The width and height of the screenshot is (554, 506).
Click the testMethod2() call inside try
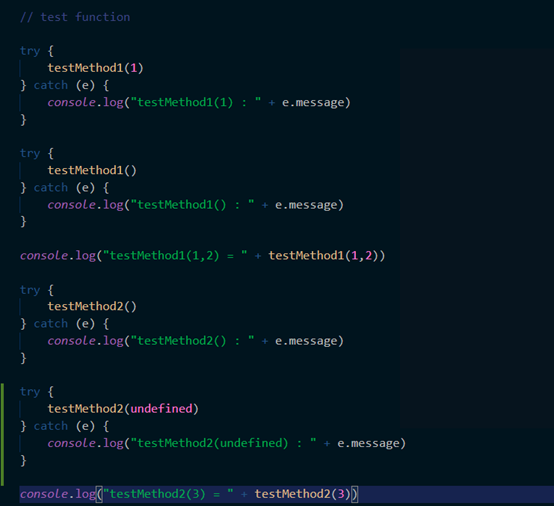point(92,306)
